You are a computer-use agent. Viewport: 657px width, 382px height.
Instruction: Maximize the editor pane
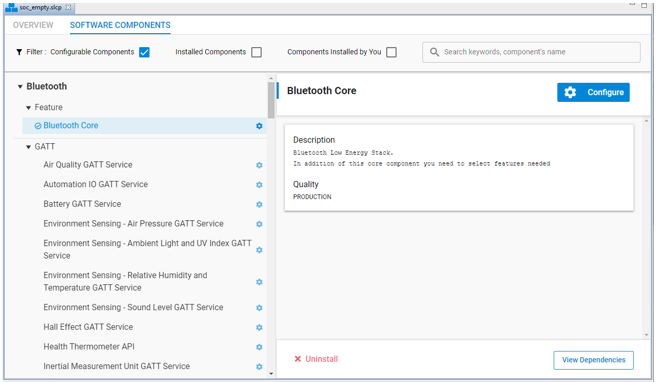click(644, 5)
